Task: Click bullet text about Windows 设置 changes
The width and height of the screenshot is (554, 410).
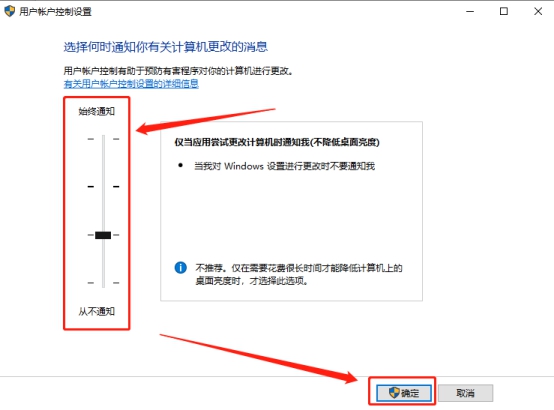Action: pos(284,166)
